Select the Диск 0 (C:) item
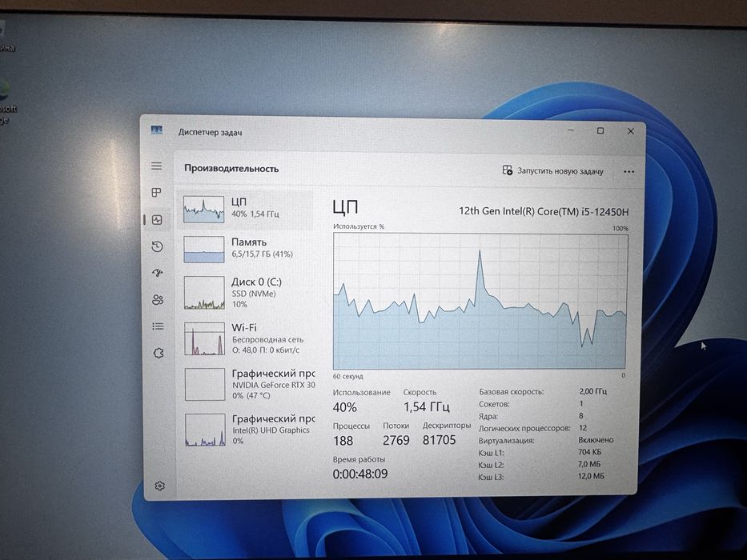The height and width of the screenshot is (560, 747). coord(245,292)
